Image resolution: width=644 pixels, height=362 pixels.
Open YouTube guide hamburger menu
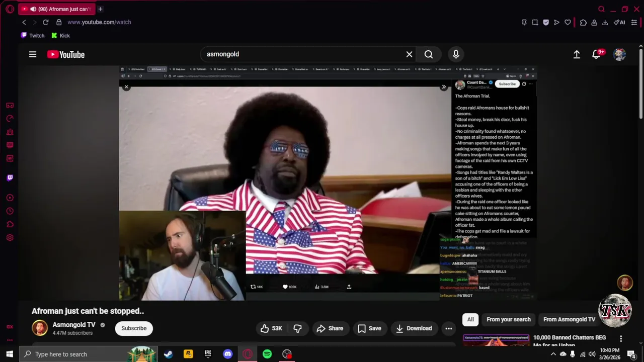tap(32, 54)
